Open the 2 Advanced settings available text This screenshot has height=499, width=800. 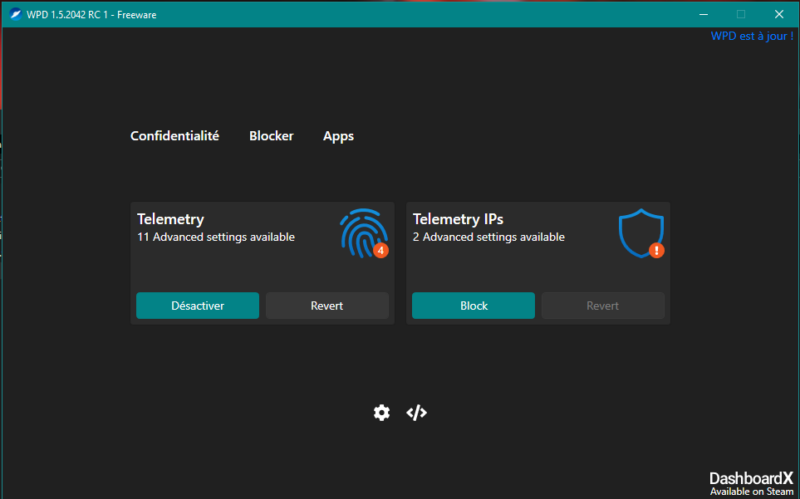[489, 237]
